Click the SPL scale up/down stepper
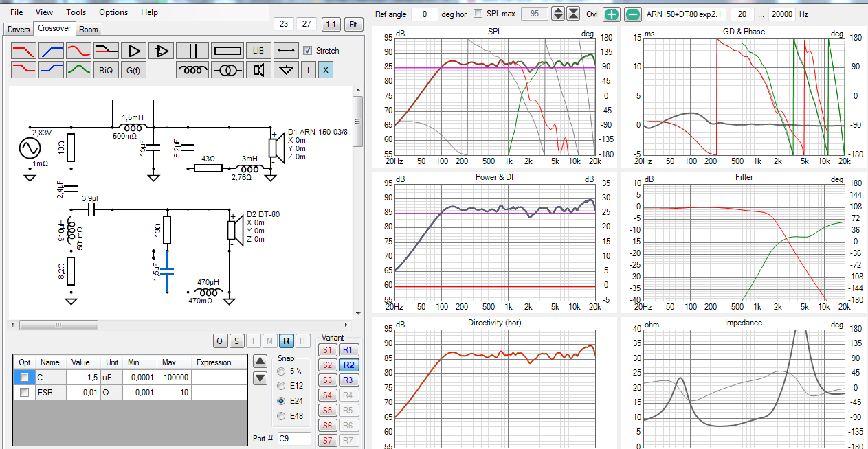The image size is (868, 449). pyautogui.click(x=558, y=14)
